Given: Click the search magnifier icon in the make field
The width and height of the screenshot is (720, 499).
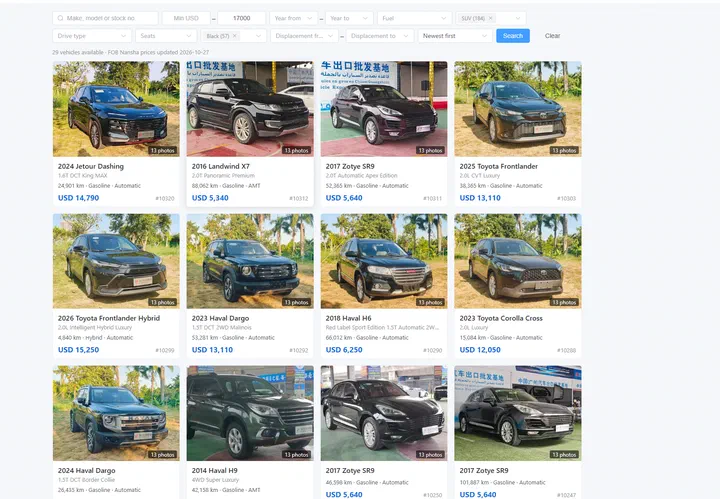Looking at the screenshot, I should pos(61,18).
